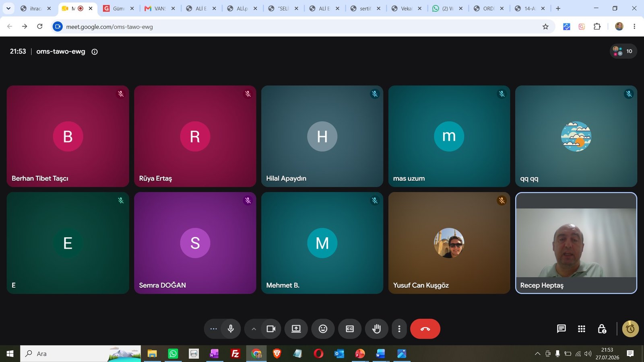Toggle the microphone in Meet controls

pyautogui.click(x=231, y=329)
